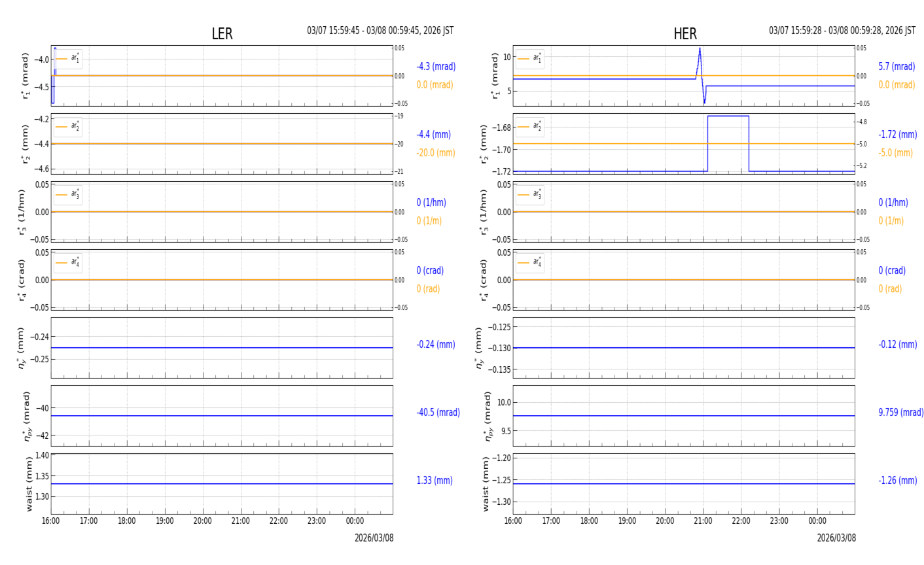Click the 9.759 (mrad) readout in HER
924x565 pixels.
tap(900, 413)
